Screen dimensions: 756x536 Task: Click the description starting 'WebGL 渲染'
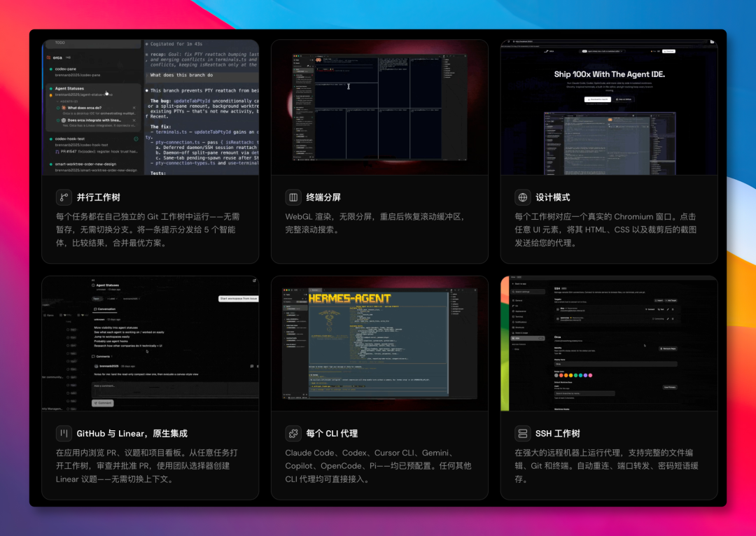point(376,223)
